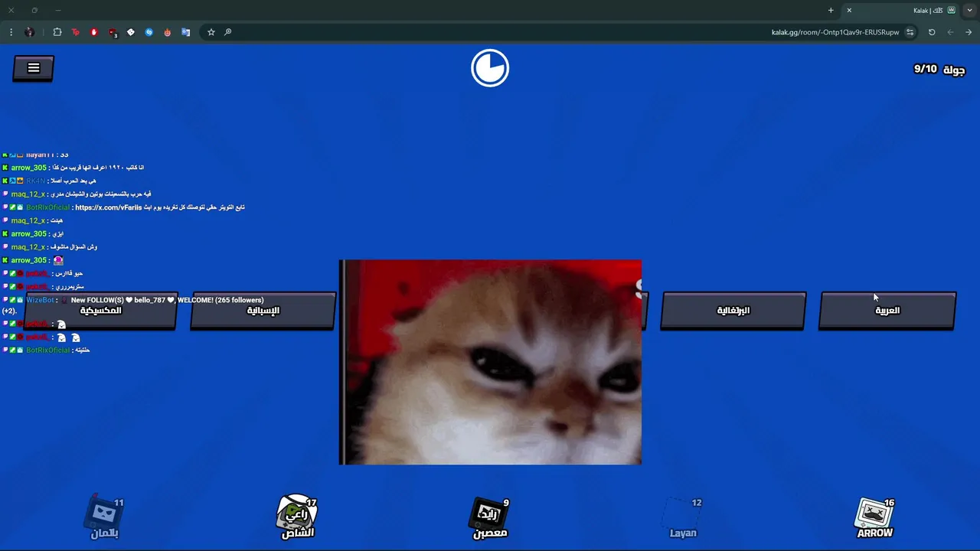Click the Google Translate extension icon
The height and width of the screenshot is (551, 980).
pos(186,32)
